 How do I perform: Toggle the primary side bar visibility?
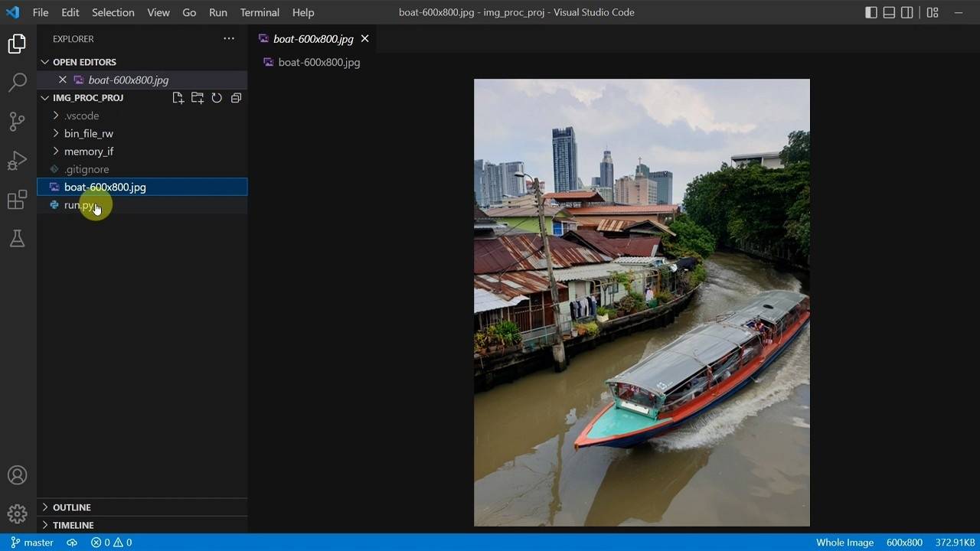(x=871, y=12)
